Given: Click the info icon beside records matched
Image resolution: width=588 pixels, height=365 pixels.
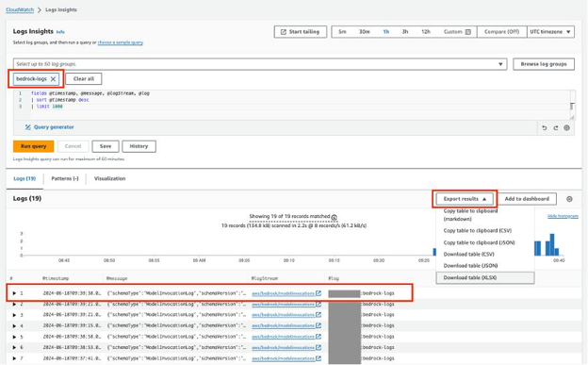Looking at the screenshot, I should coord(335,217).
